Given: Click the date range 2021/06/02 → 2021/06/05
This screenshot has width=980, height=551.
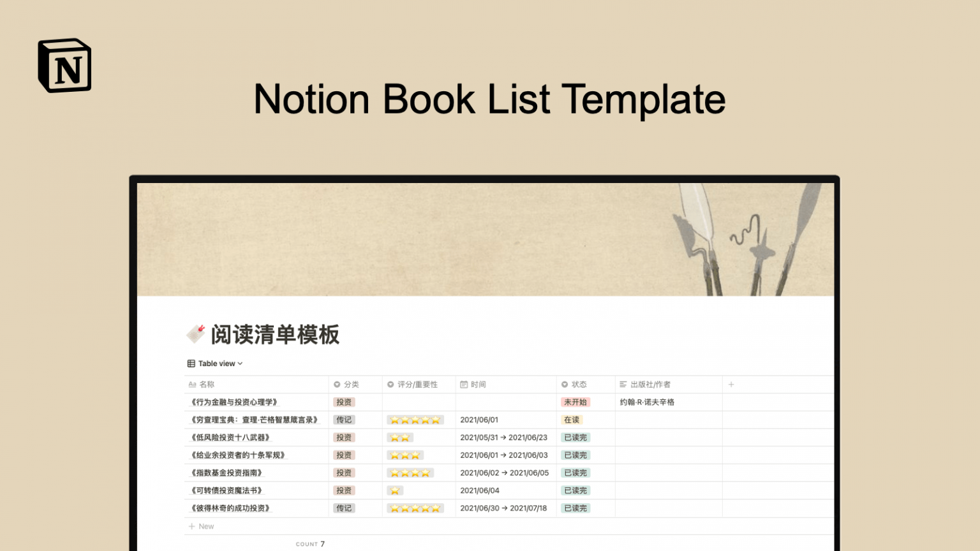Looking at the screenshot, I should tap(504, 473).
